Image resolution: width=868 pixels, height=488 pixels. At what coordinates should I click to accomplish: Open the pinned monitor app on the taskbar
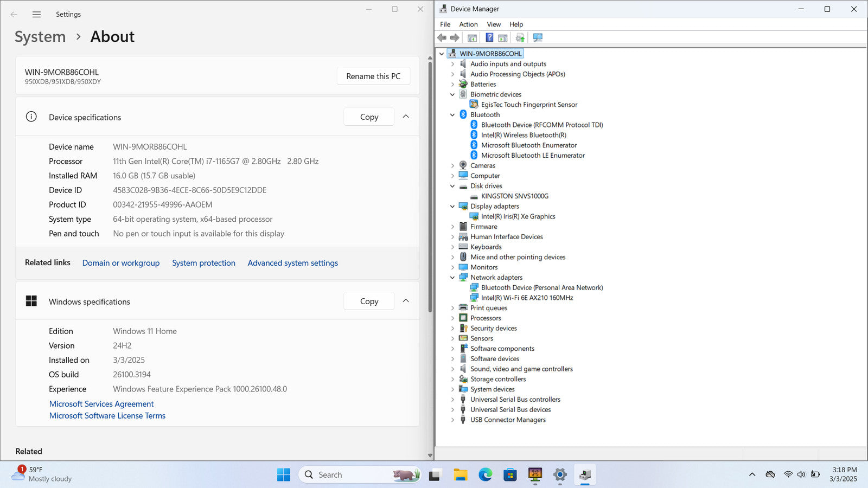point(535,475)
